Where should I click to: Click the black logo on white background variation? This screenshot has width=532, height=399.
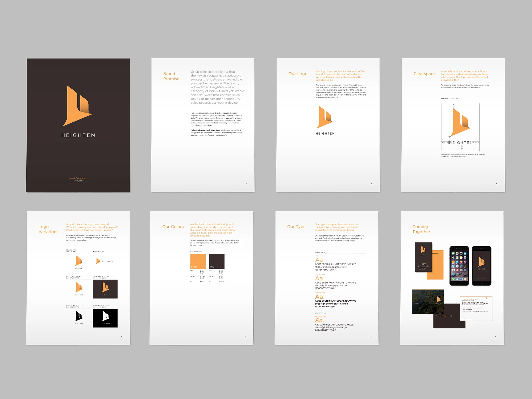[79, 317]
